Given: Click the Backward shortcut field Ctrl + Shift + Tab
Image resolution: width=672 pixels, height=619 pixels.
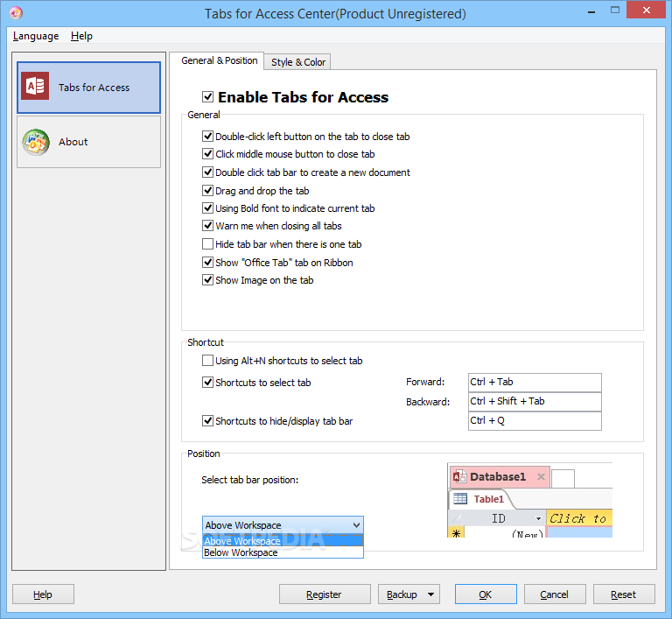Looking at the screenshot, I should click(x=535, y=402).
